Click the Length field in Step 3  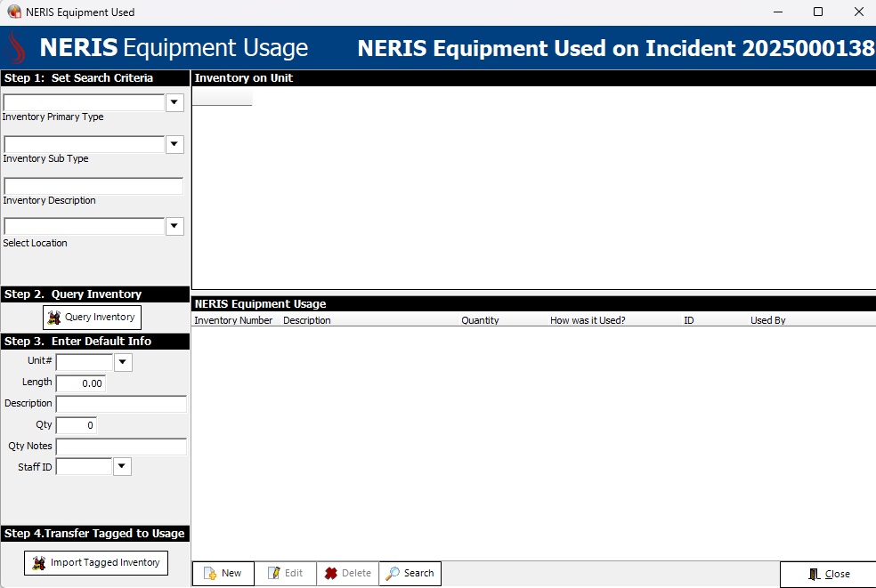(80, 383)
